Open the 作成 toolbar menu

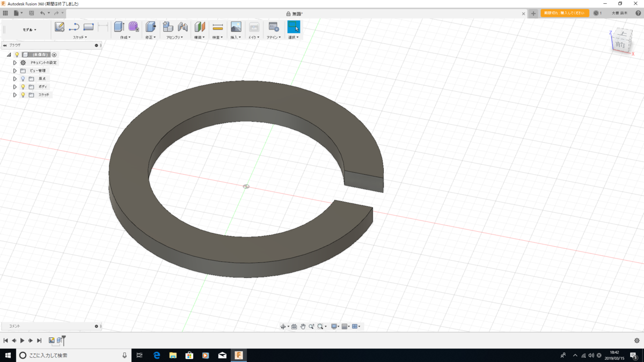click(125, 38)
